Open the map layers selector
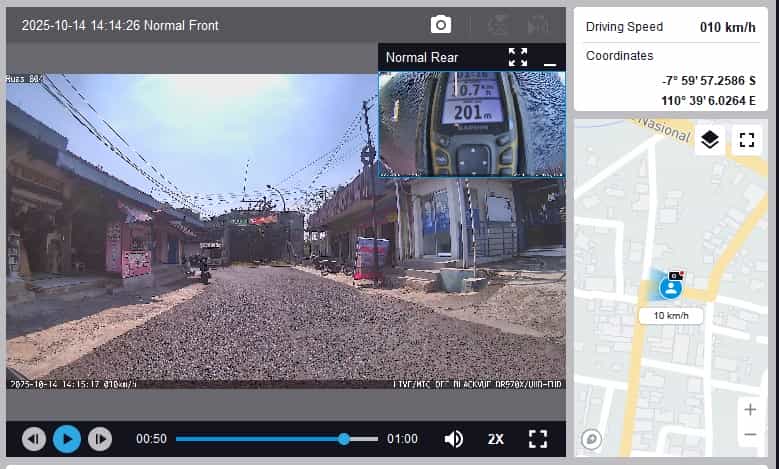Viewport: 779px width, 469px height. pos(710,140)
